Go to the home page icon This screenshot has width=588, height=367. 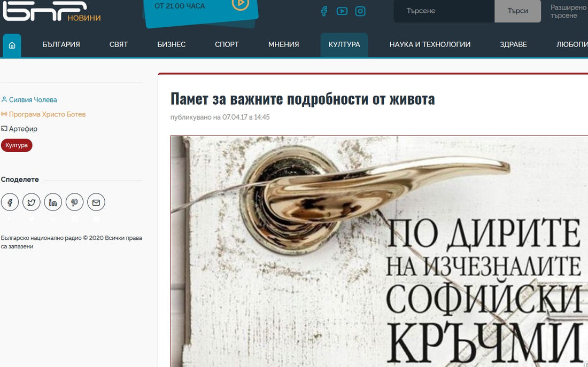click(12, 45)
